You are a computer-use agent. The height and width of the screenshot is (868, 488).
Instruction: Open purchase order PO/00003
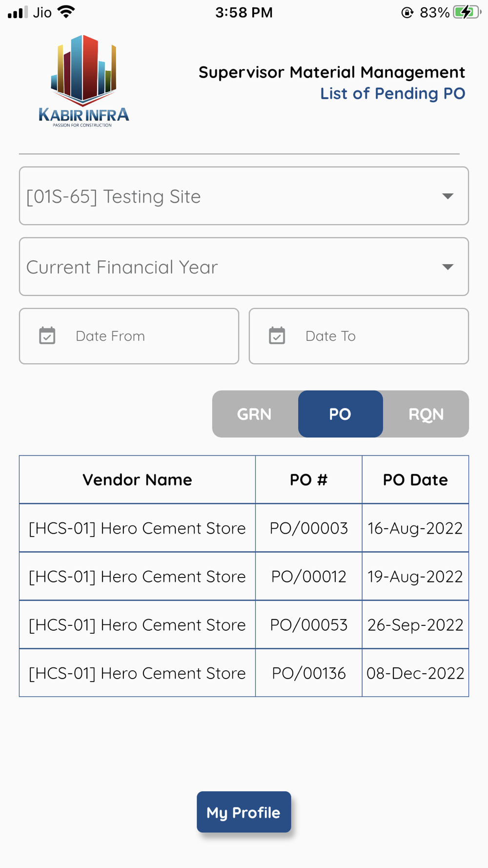[308, 528]
